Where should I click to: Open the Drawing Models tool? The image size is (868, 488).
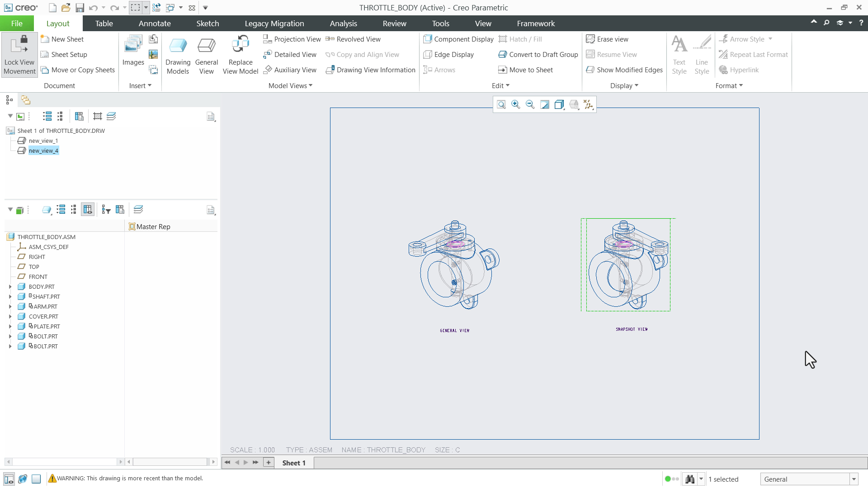[178, 54]
